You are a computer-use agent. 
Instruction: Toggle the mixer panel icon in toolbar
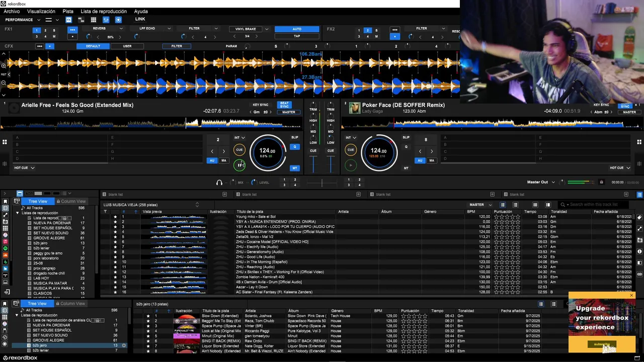click(x=106, y=20)
